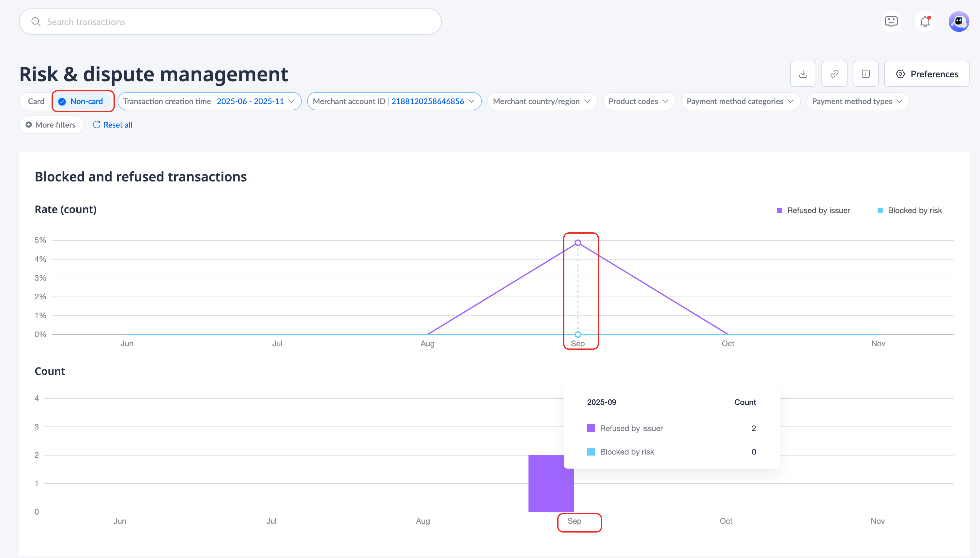Click the purple Sep bar in Count chart
980x558 pixels.
click(x=550, y=484)
